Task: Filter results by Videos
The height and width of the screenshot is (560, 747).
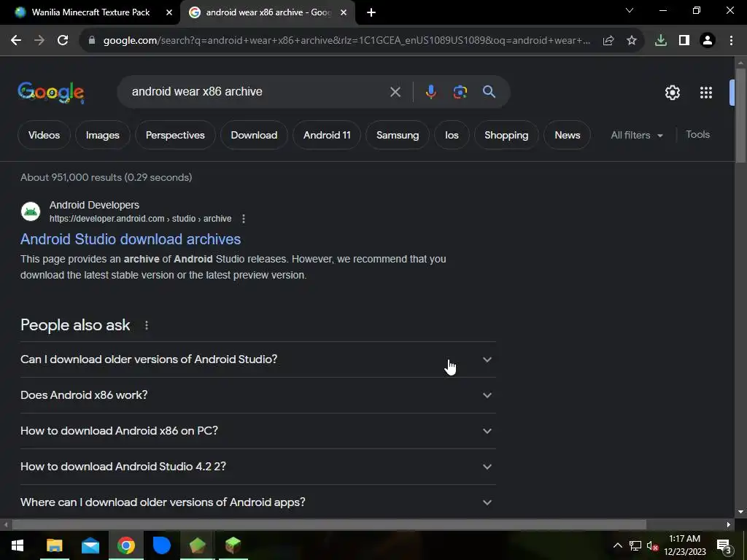Action: pos(44,135)
